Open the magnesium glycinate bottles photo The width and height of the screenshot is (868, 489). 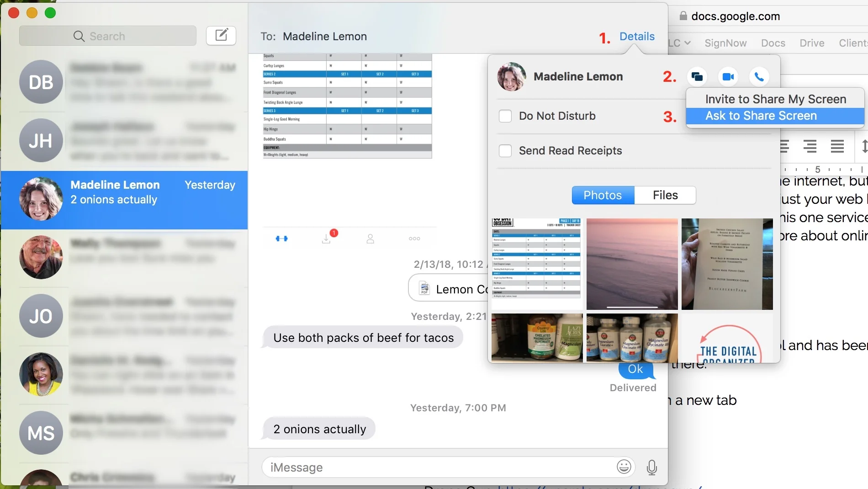click(632, 338)
